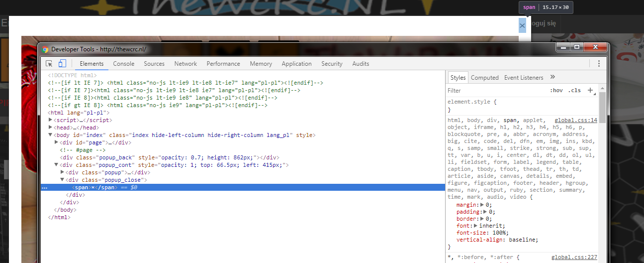This screenshot has width=644, height=263.
Task: Click the Chrome icon in DevTools title bar
Action: pos(45,49)
